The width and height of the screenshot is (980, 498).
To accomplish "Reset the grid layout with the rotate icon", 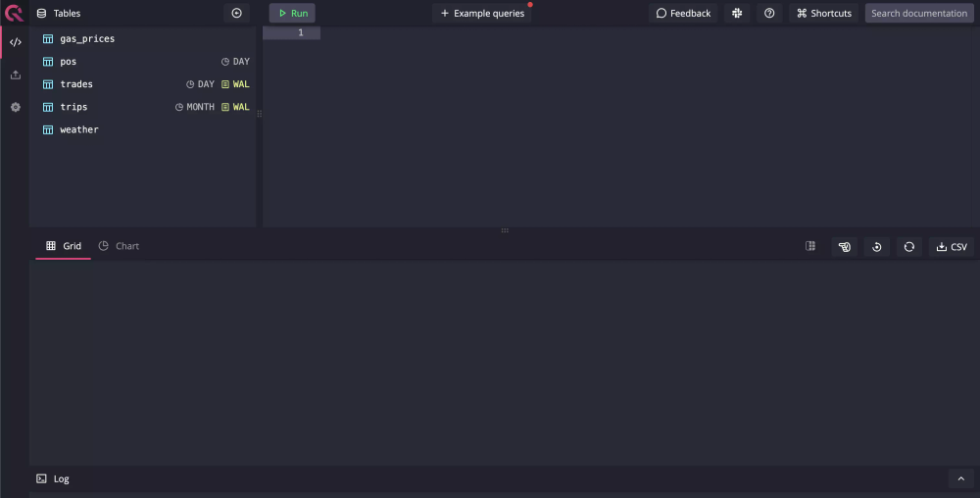I will 877,246.
